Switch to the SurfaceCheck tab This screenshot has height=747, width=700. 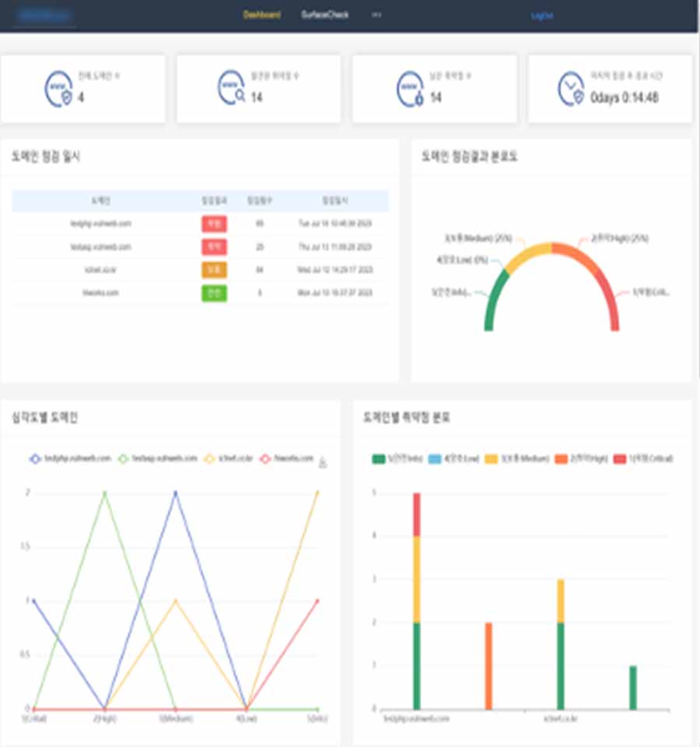click(x=325, y=15)
